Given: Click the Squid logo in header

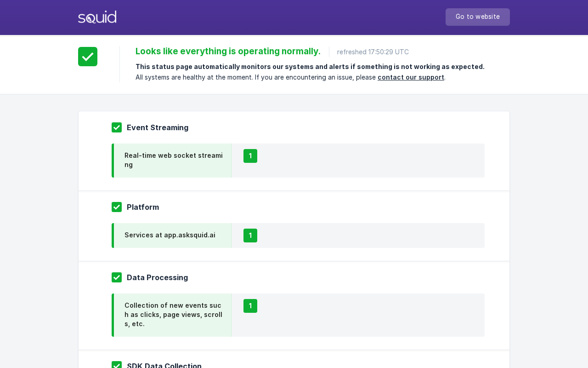Looking at the screenshot, I should pos(97,17).
